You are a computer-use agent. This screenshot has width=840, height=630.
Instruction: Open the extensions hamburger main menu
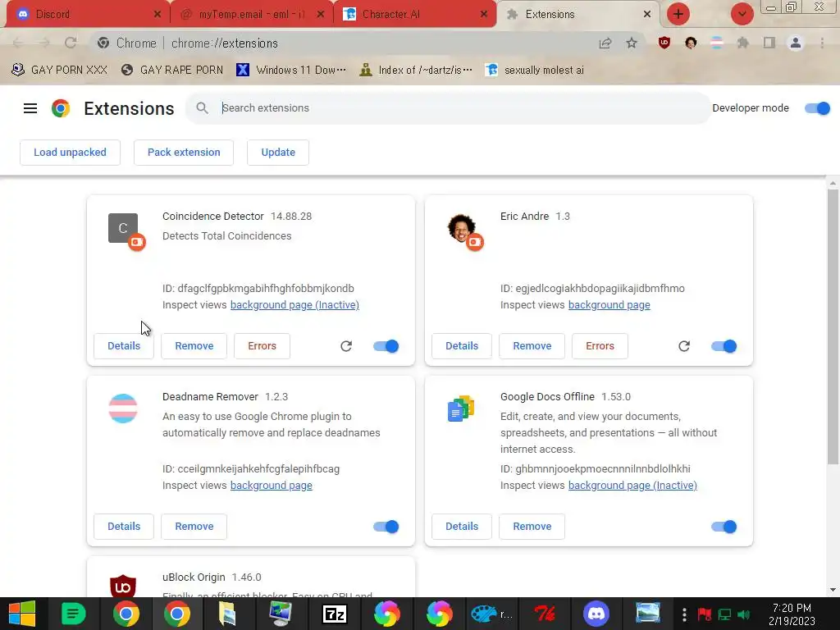tap(30, 108)
